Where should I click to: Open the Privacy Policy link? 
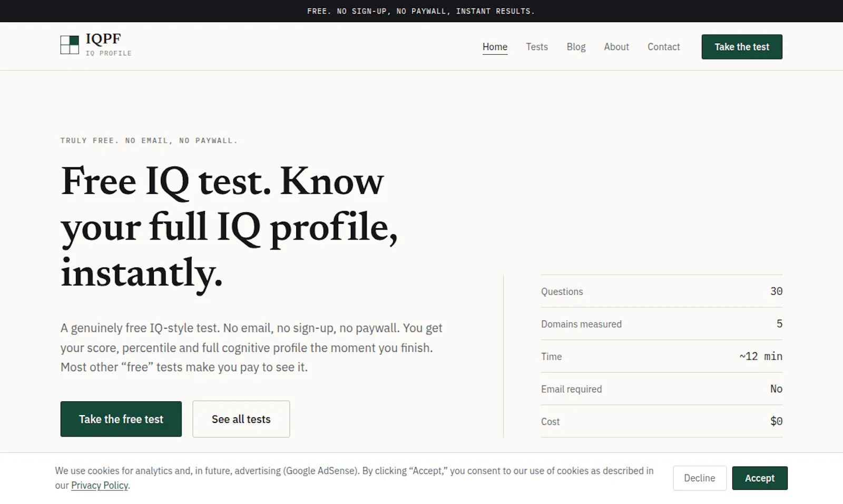pos(100,486)
